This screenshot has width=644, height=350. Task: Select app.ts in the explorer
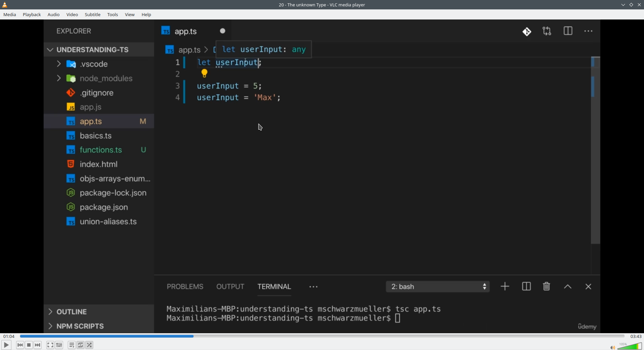(99, 121)
